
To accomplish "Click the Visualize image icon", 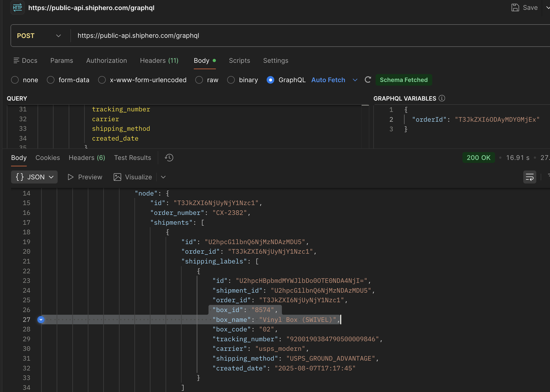I will [117, 177].
